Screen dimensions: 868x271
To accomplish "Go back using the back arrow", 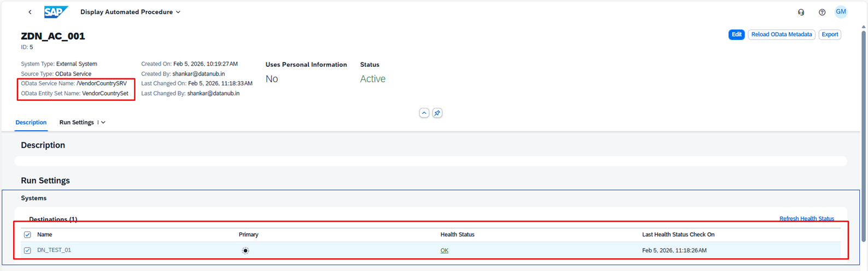I will coord(30,12).
